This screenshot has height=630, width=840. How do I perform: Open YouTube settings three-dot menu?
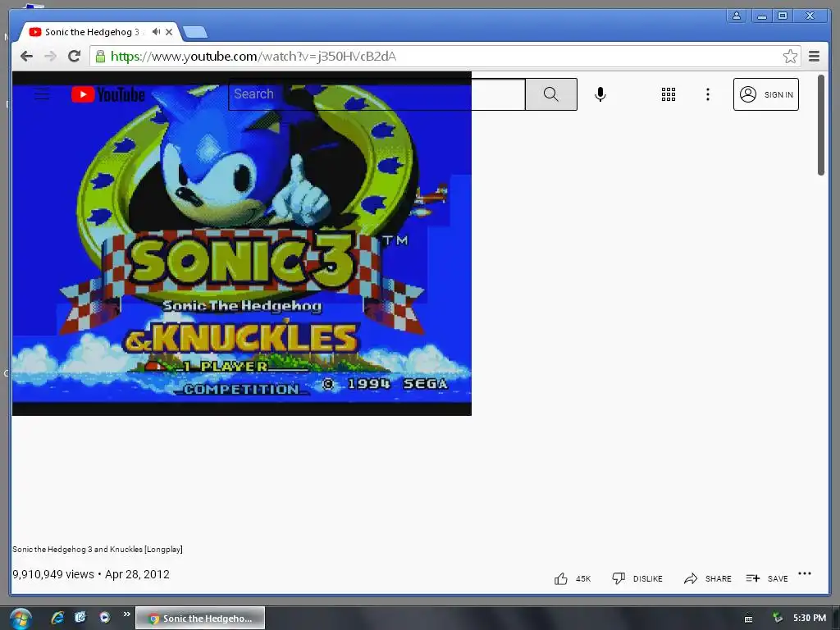click(708, 94)
